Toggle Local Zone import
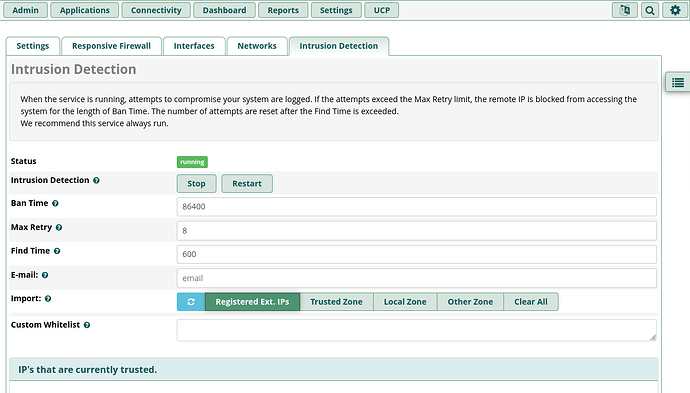The image size is (690, 393). [x=405, y=302]
